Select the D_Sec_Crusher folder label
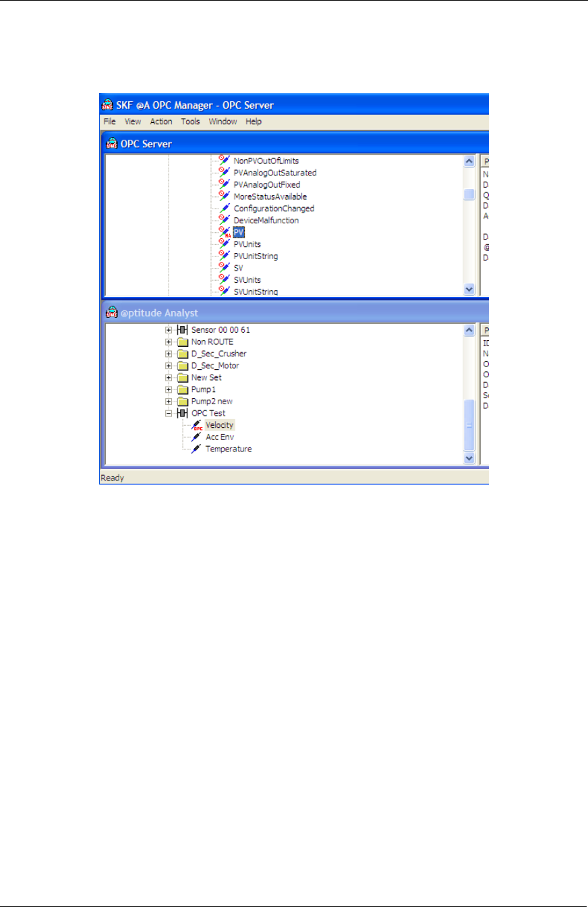Screen dimensions: 588x907 pyautogui.click(x=218, y=354)
